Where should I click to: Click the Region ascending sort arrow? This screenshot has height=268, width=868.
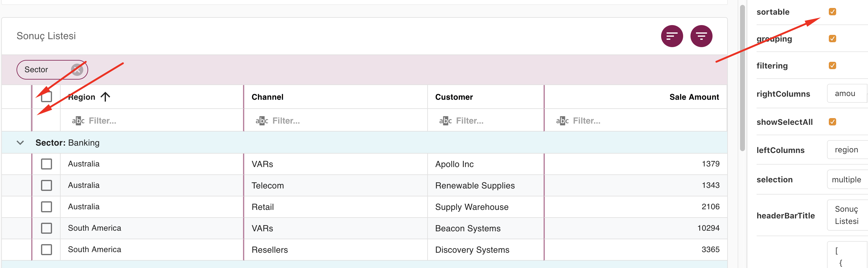105,97
